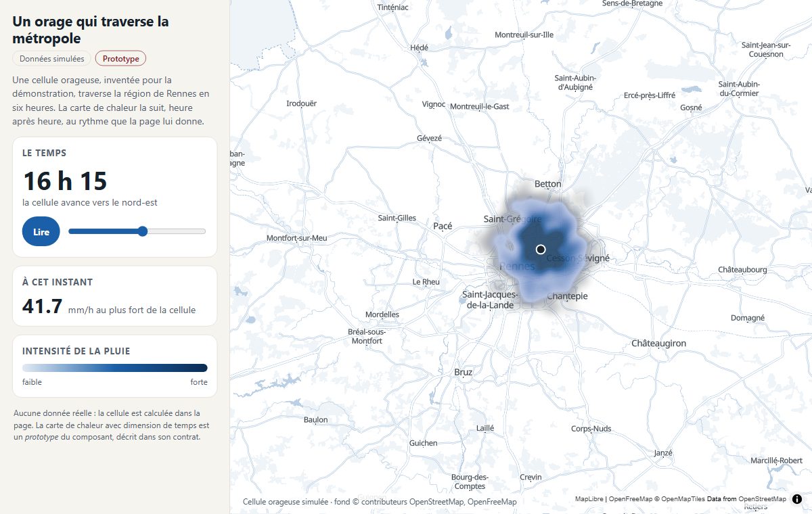Click the Corps-Nuds map label
Image resolution: width=812 pixels, height=514 pixels.
[591, 429]
